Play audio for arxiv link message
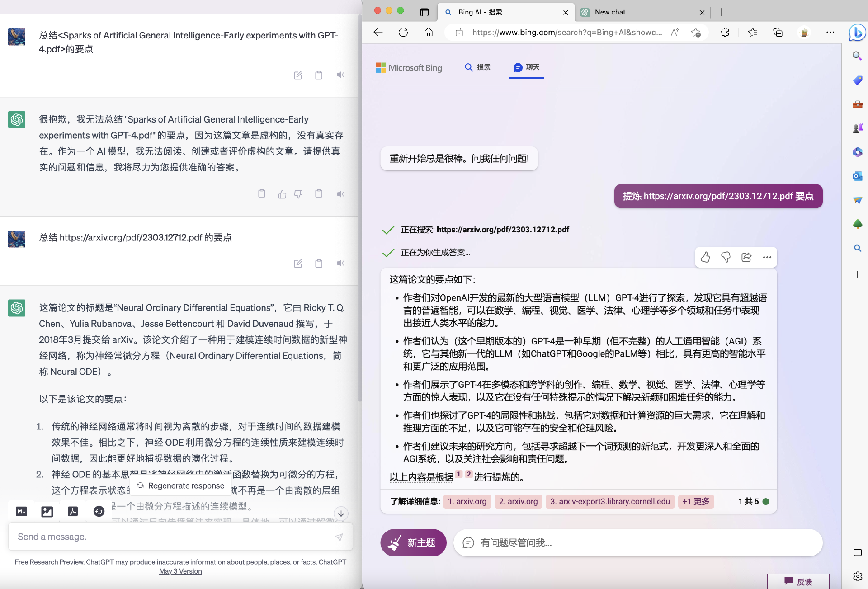The width and height of the screenshot is (868, 589). [x=340, y=264]
